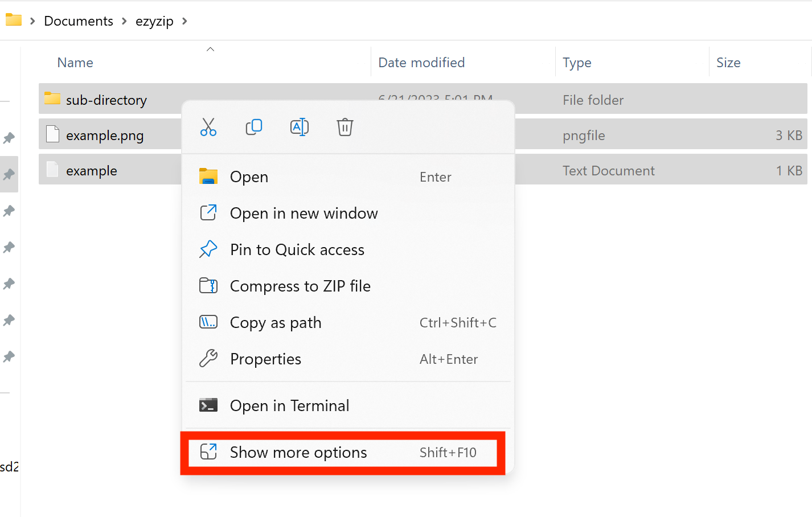Click the sort chevron above Name column
The image size is (812, 517).
point(210,49)
